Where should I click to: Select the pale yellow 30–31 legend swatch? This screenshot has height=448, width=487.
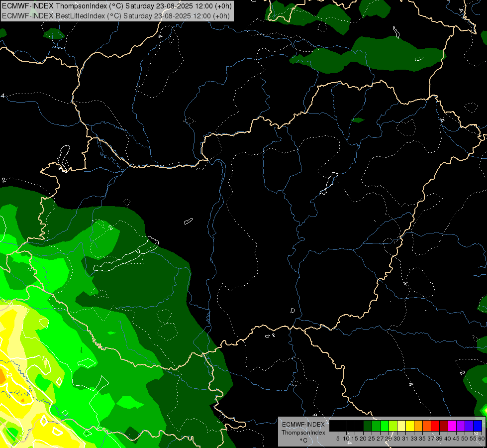(401, 426)
